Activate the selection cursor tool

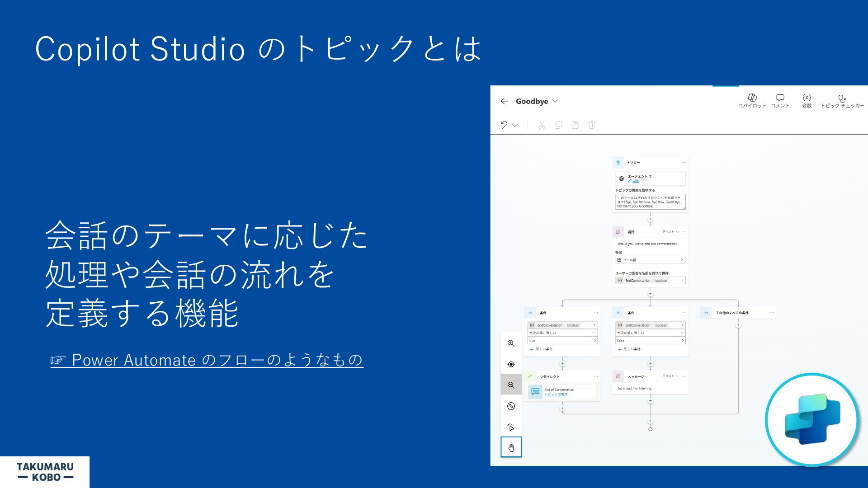coord(511,427)
